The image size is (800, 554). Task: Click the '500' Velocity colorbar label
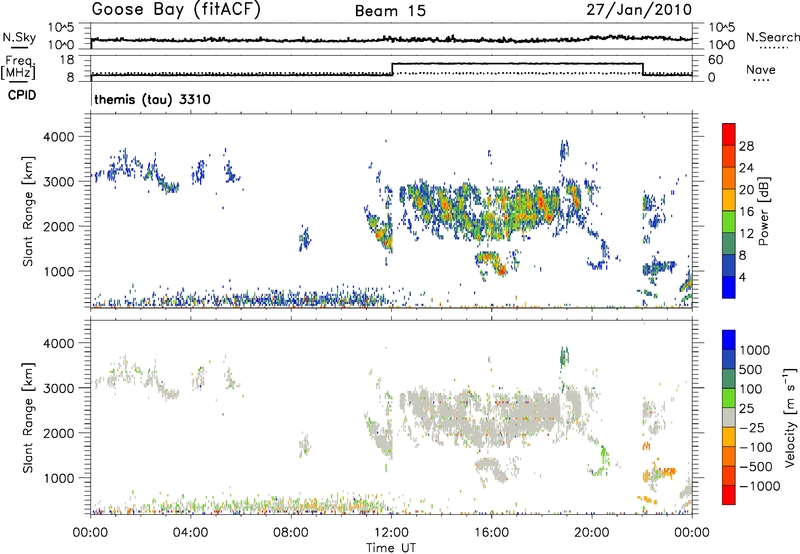[752, 370]
